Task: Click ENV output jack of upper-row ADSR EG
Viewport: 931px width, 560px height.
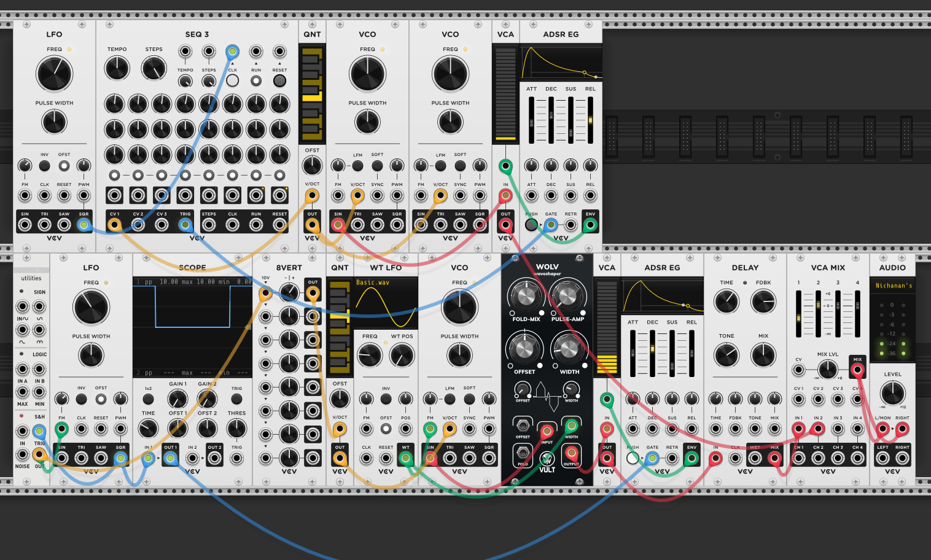Action: click(590, 225)
